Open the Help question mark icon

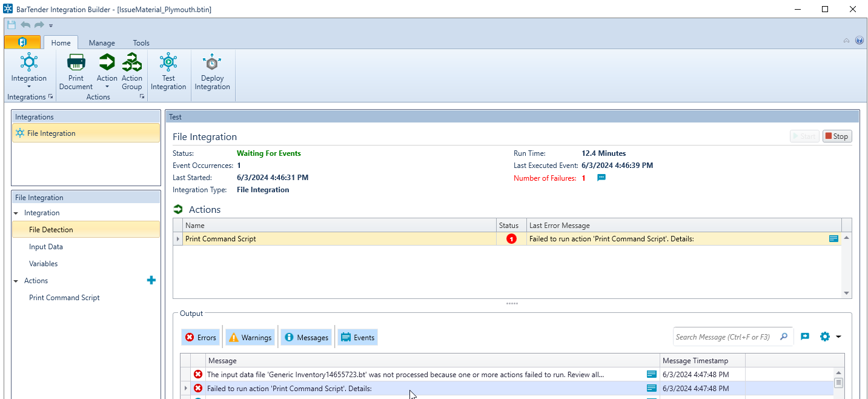(859, 41)
